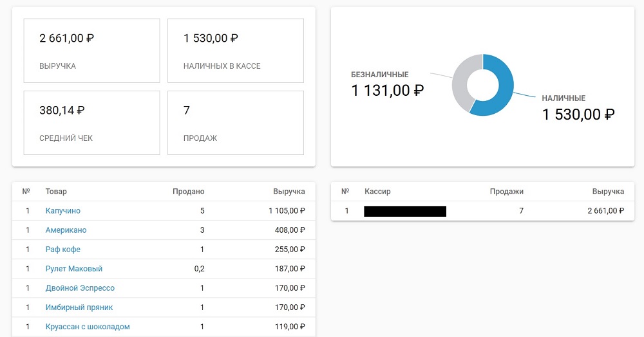This screenshot has width=644, height=337.
Task: Select the 7 Продаж card
Action: point(236,123)
